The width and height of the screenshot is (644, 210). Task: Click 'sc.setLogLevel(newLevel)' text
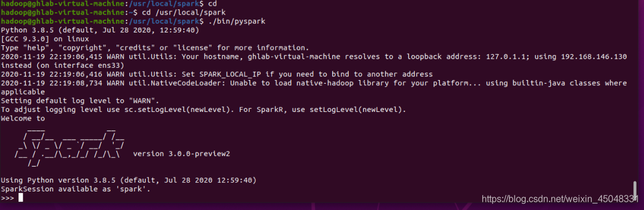[177, 110]
